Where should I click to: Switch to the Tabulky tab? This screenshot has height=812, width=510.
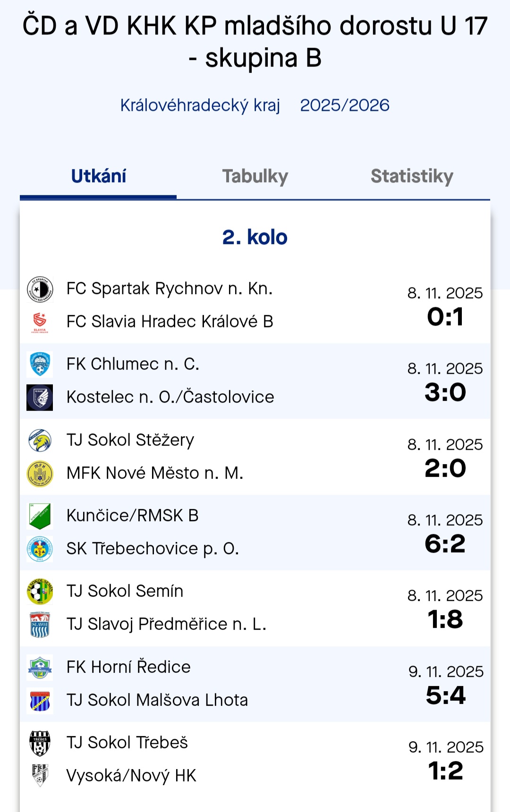255,177
